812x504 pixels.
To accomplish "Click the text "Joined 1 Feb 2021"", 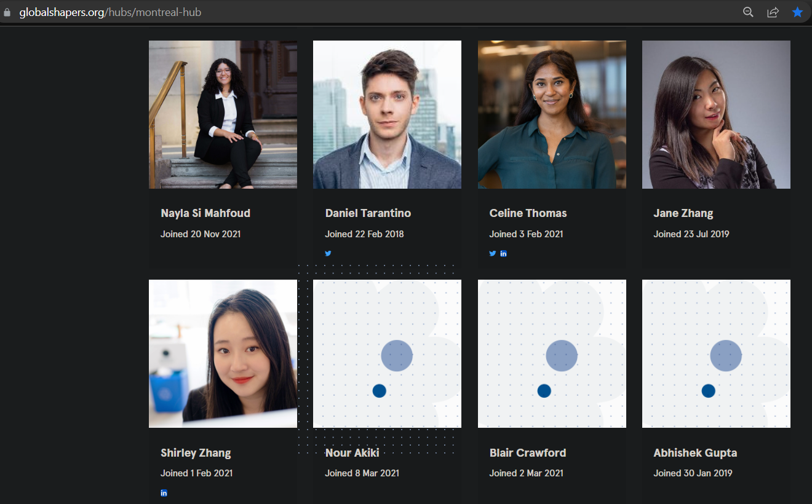I will 196,473.
